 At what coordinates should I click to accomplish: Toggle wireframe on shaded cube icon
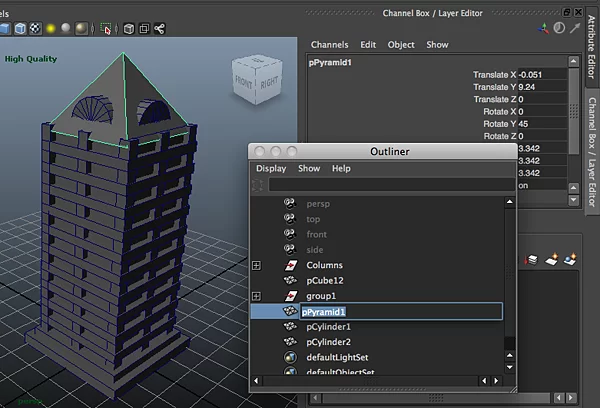pyautogui.click(x=20, y=29)
